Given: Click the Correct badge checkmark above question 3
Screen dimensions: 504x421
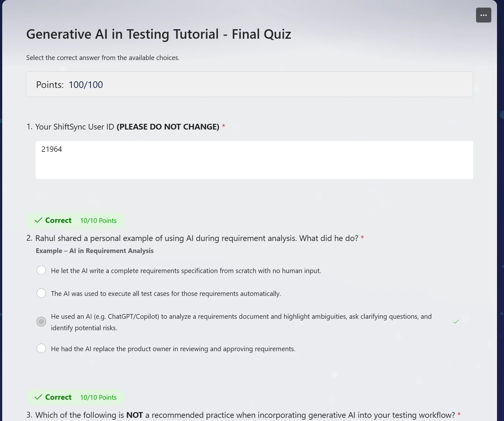Looking at the screenshot, I should (x=38, y=397).
